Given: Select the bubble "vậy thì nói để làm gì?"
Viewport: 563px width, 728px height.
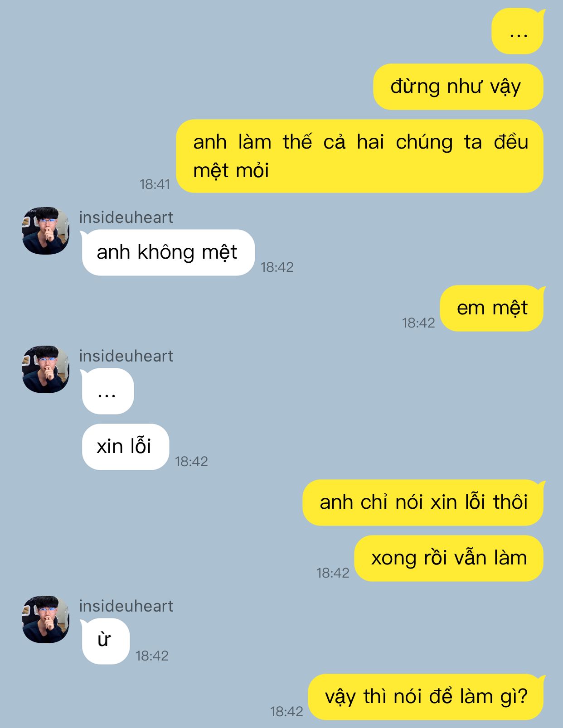Looking at the screenshot, I should [426, 697].
